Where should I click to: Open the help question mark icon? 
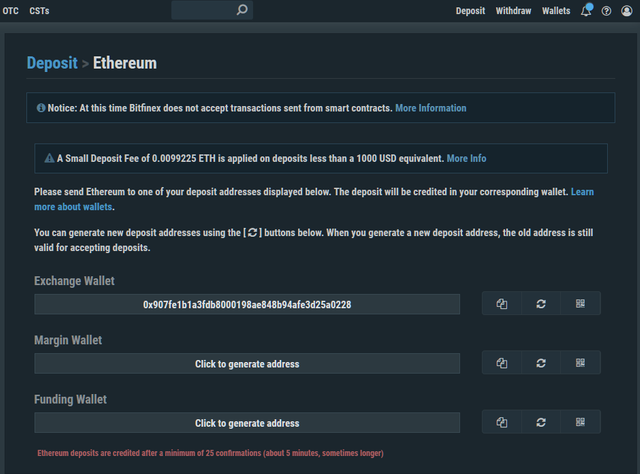606,11
